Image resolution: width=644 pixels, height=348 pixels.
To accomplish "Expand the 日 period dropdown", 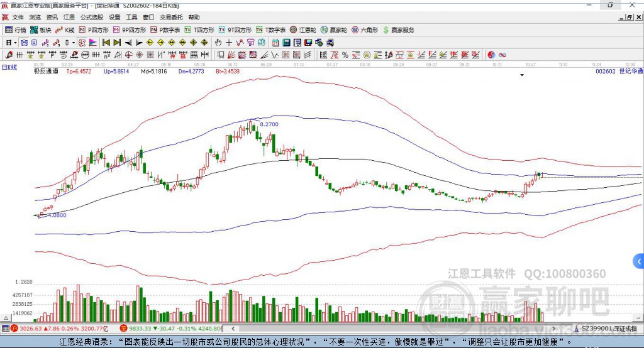I will [15, 43].
